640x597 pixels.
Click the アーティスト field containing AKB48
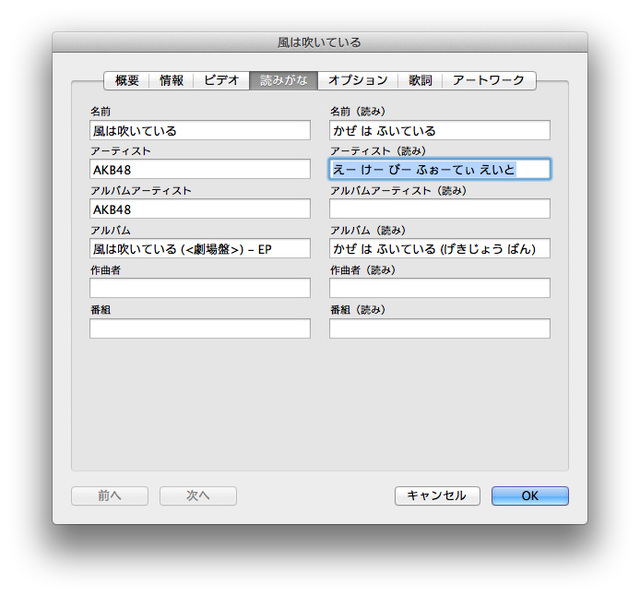coord(200,169)
